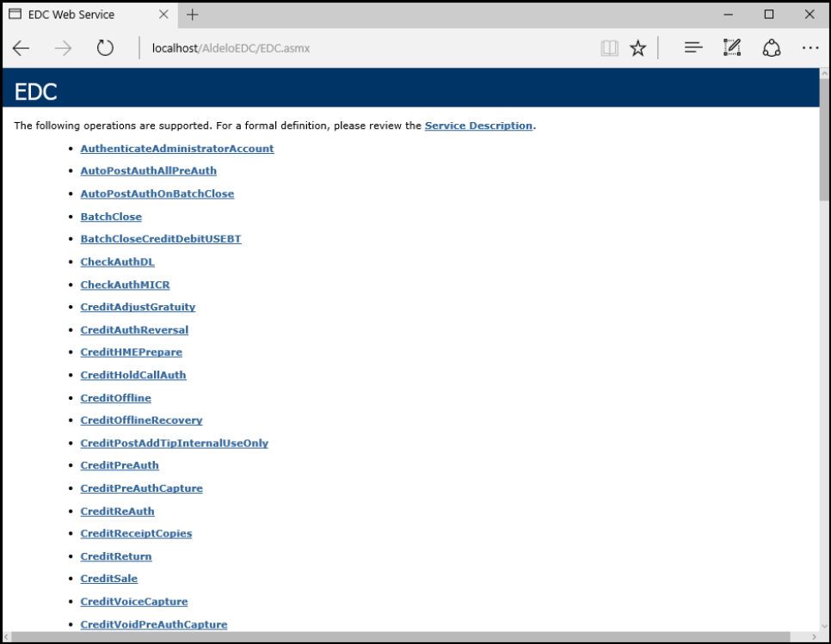Make a Web Note with pen icon

pyautogui.click(x=732, y=47)
